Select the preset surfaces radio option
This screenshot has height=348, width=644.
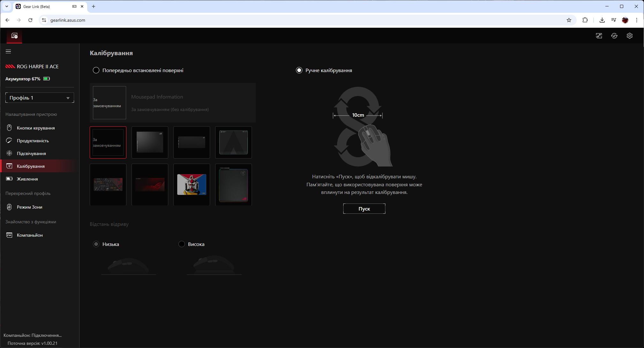[x=96, y=70]
